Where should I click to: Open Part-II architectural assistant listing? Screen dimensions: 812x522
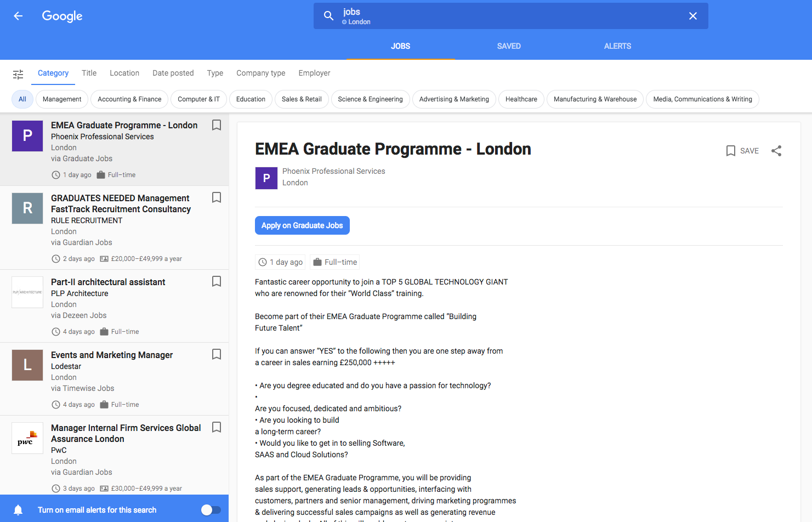108,282
